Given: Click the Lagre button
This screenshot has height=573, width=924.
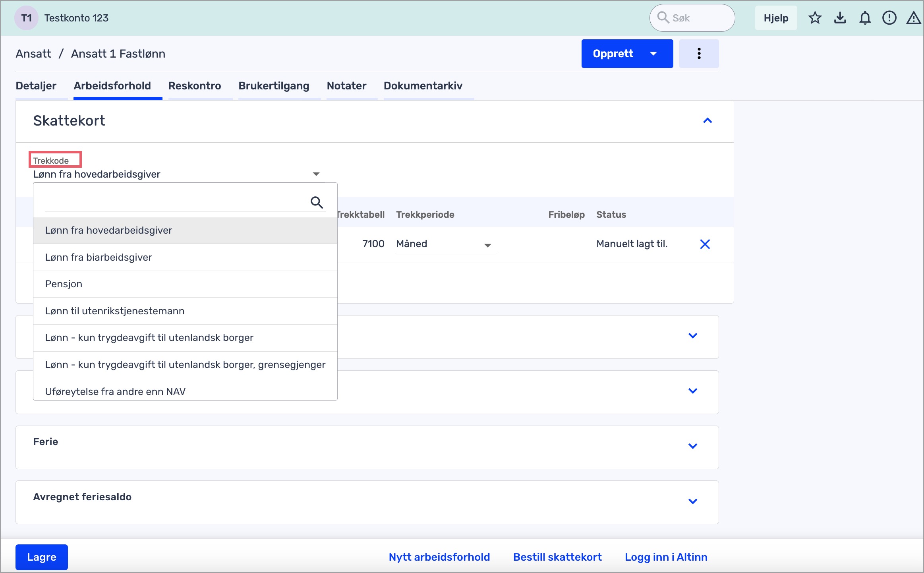Looking at the screenshot, I should (x=42, y=557).
